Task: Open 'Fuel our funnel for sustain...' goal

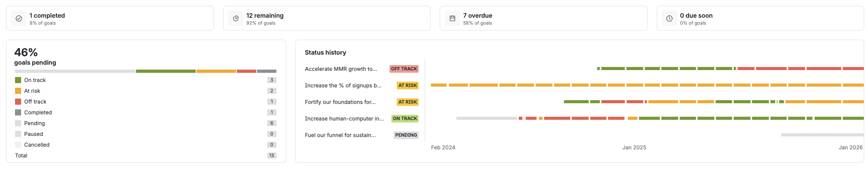Action: (x=340, y=135)
